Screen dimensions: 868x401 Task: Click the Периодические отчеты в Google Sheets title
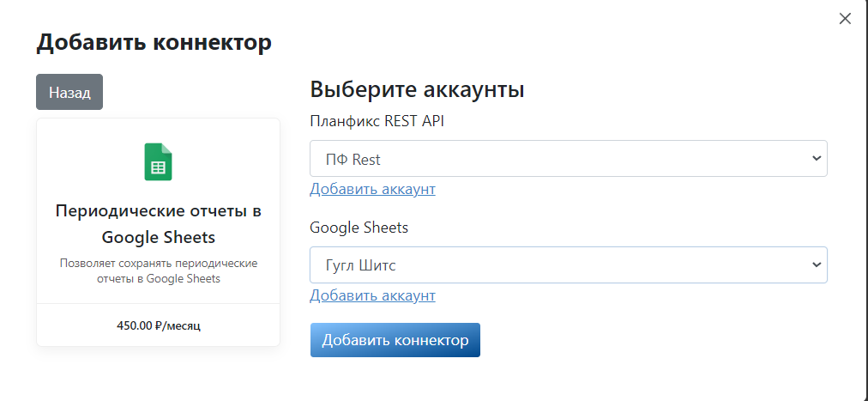159,224
